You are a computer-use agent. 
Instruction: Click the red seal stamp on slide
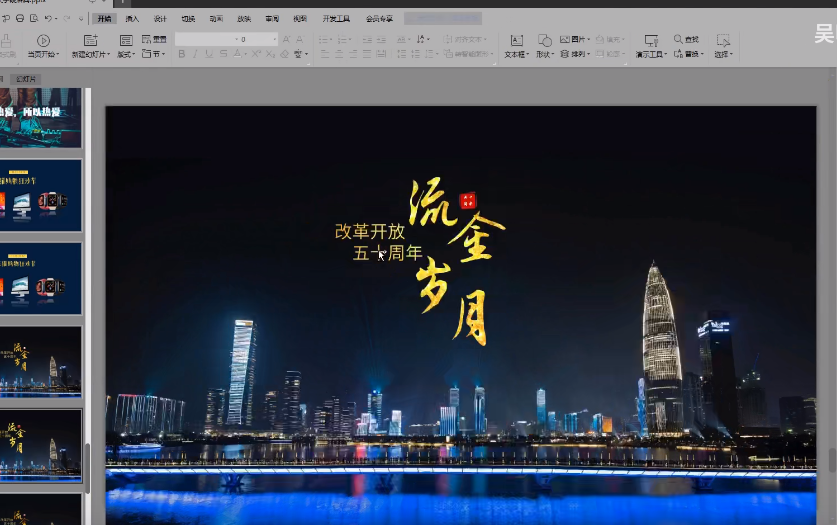[468, 201]
